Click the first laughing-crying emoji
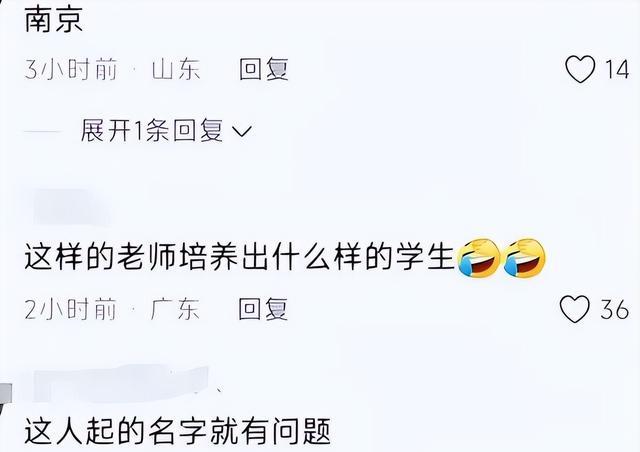Screen dimensions: 640x452 479,258
